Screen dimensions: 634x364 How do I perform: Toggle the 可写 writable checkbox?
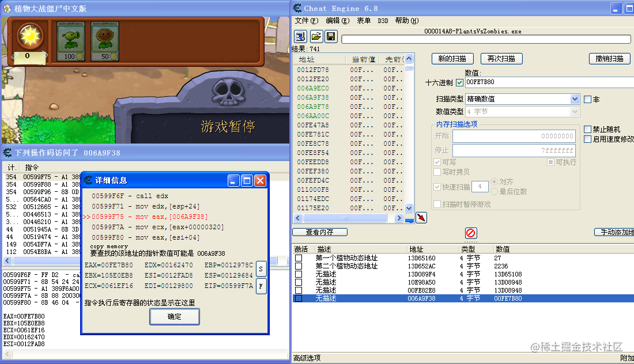tap(437, 162)
